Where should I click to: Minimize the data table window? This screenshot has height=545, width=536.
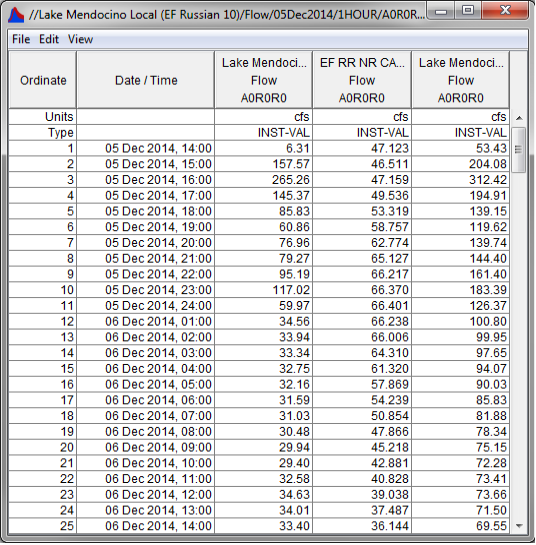pos(441,11)
